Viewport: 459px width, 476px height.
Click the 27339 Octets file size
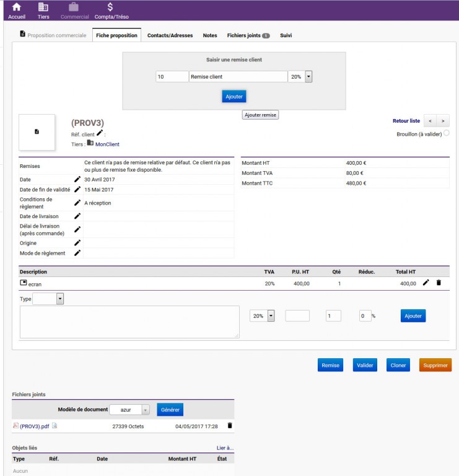tap(128, 426)
